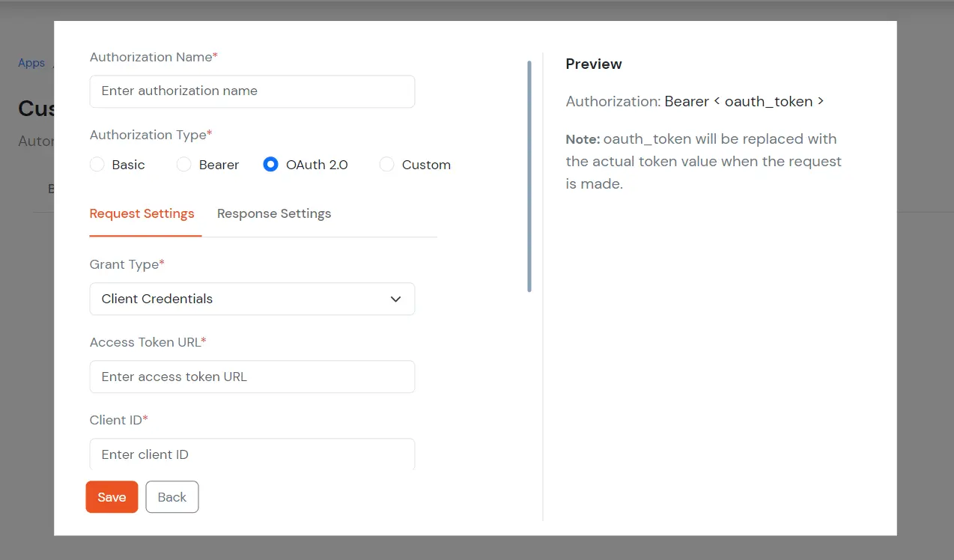Click the Save button
The width and height of the screenshot is (954, 560).
(x=112, y=496)
